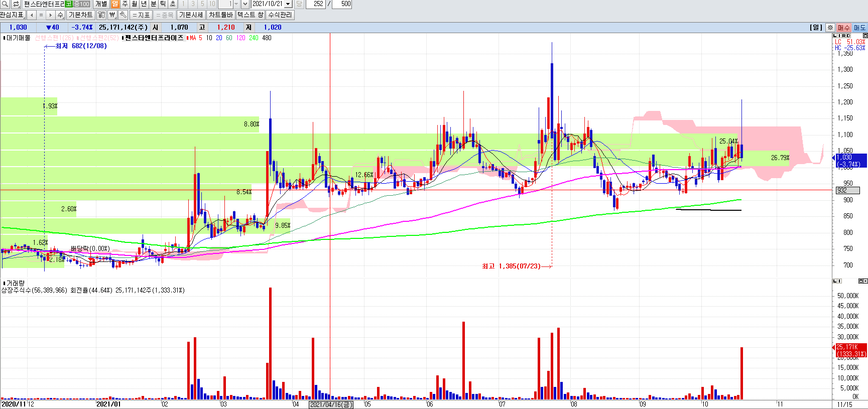Select interval preset 10
Screen dimensions: 868x409
coord(212,4)
